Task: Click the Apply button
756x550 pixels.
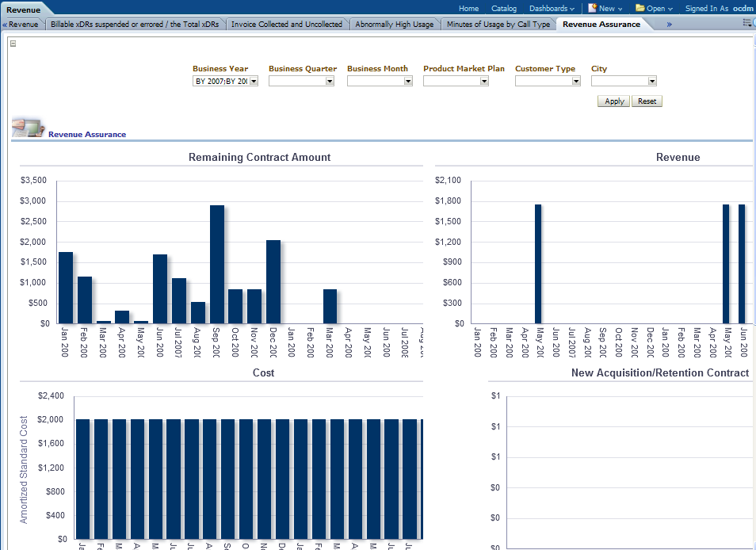Action: (x=614, y=101)
